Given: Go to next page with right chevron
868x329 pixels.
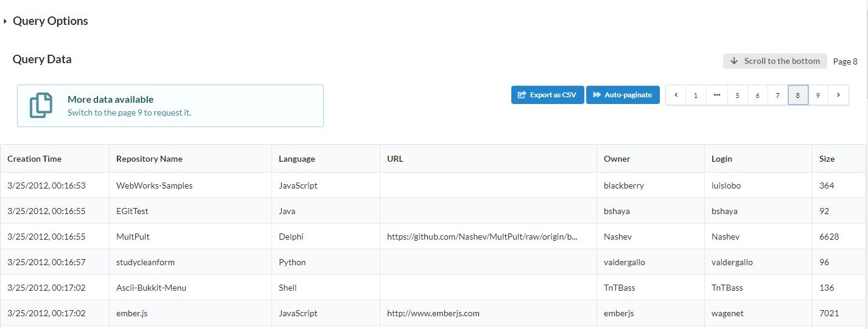Looking at the screenshot, I should tap(838, 95).
